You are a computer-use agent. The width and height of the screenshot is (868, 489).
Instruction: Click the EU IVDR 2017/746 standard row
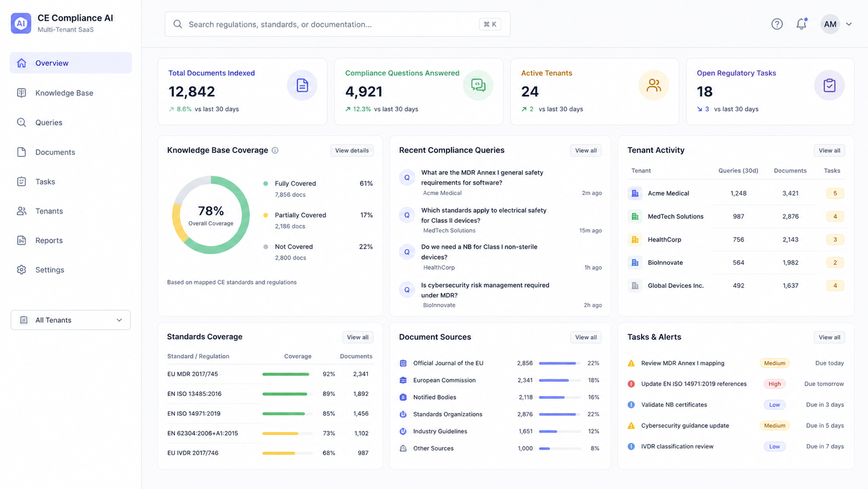click(x=270, y=453)
